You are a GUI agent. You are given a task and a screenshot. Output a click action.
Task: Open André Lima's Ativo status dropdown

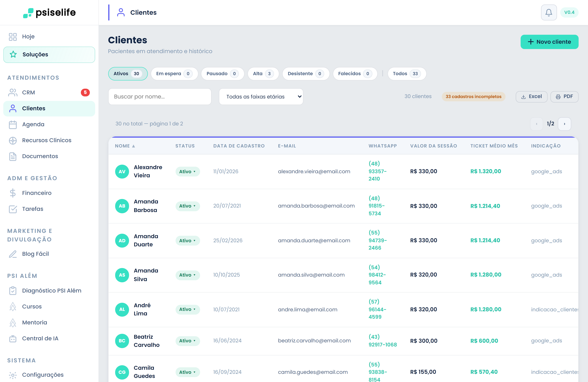point(188,309)
